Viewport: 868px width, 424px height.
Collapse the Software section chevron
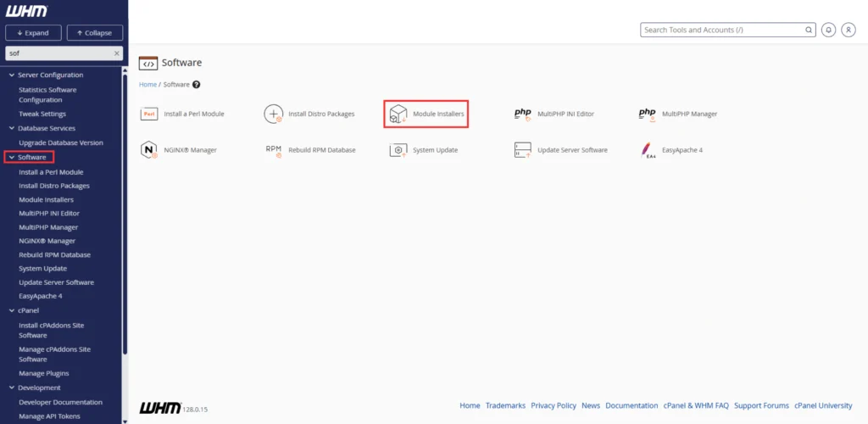12,158
